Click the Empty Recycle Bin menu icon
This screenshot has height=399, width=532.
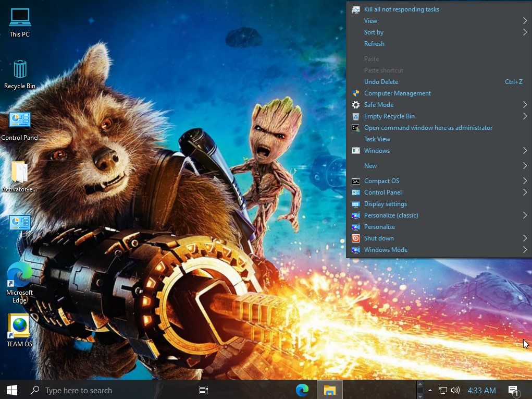point(355,116)
